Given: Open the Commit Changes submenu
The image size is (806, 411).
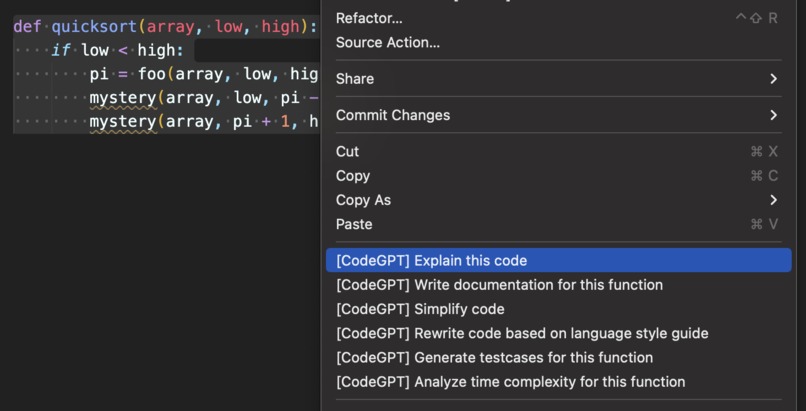Looking at the screenshot, I should point(558,115).
